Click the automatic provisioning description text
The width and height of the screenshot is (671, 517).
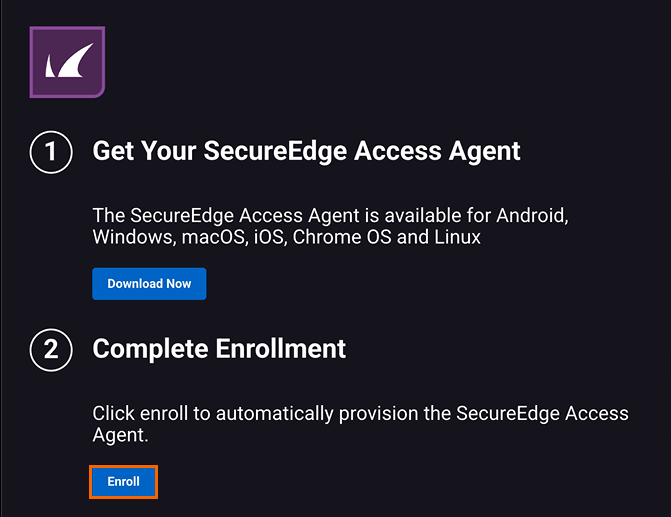coord(360,424)
